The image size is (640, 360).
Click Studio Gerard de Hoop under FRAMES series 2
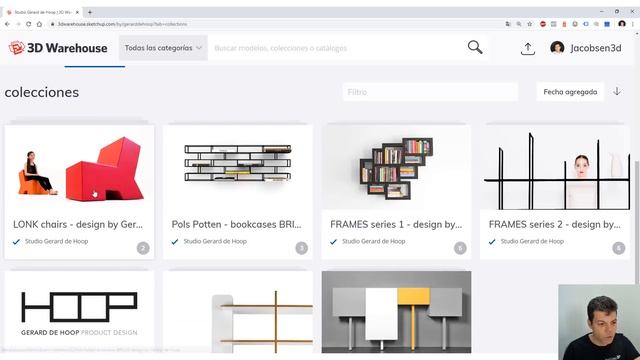click(532, 241)
